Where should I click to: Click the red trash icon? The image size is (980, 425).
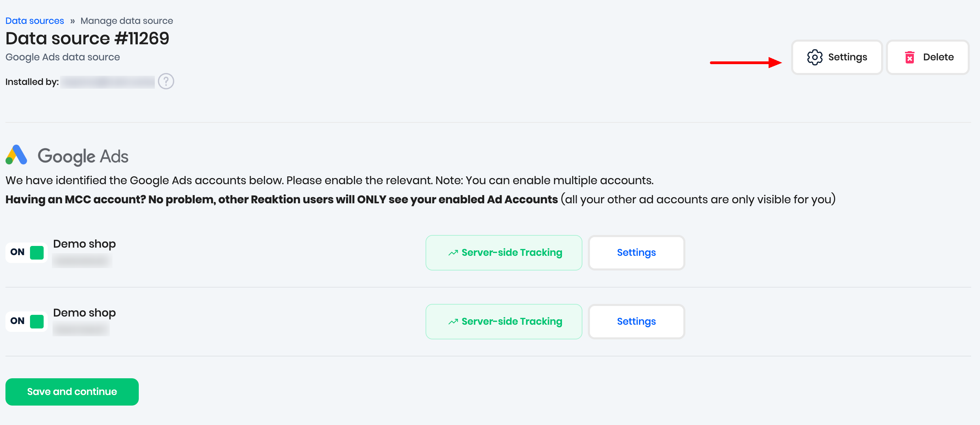tap(909, 57)
